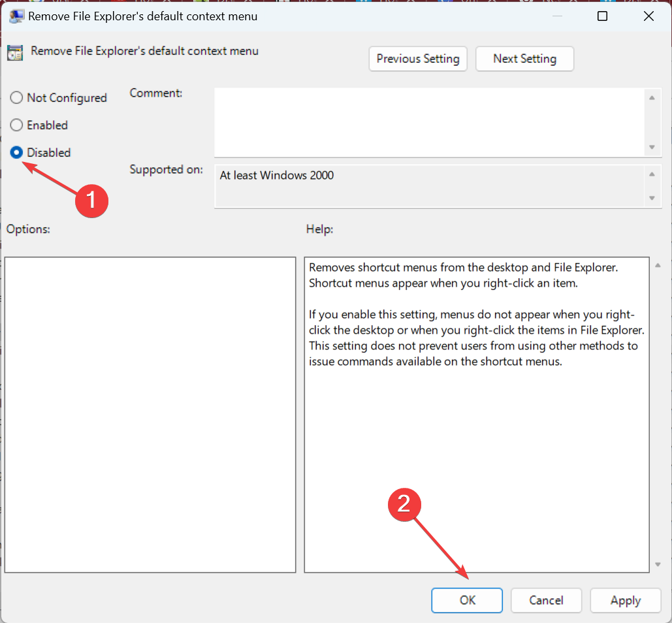The width and height of the screenshot is (672, 623).
Task: Click the Supported on scroll-down arrow
Action: click(652, 198)
